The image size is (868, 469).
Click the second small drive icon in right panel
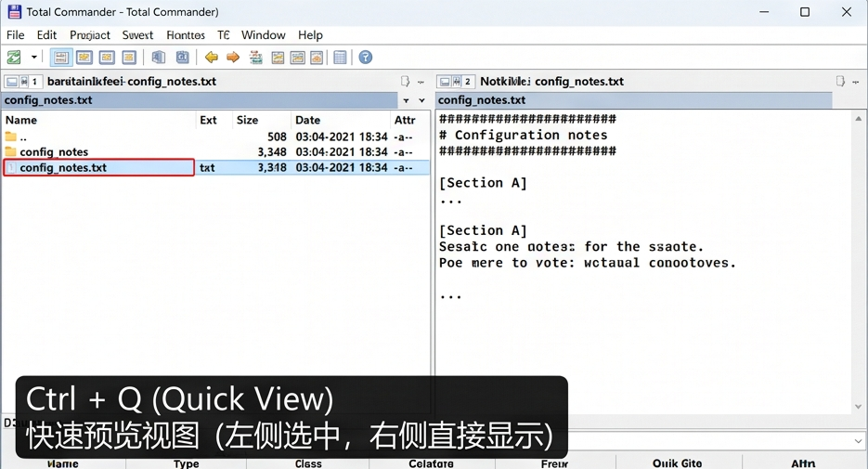457,82
